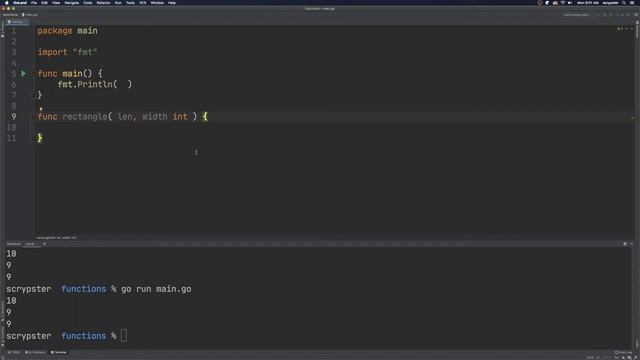Image resolution: width=640 pixels, height=360 pixels.
Task: Click line number 10 in the gutter
Action: (11, 127)
